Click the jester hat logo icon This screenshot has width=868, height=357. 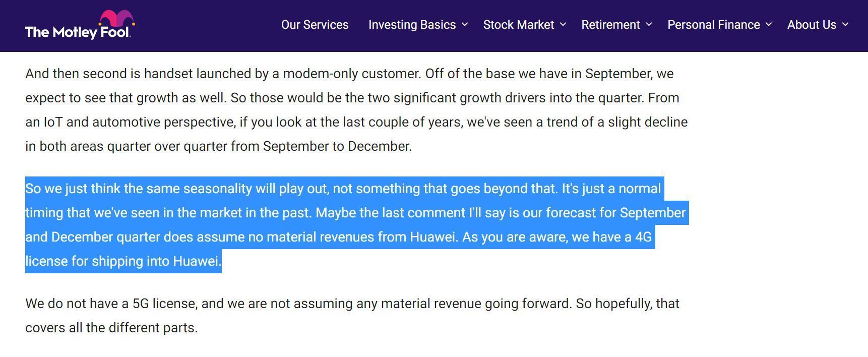click(x=117, y=18)
